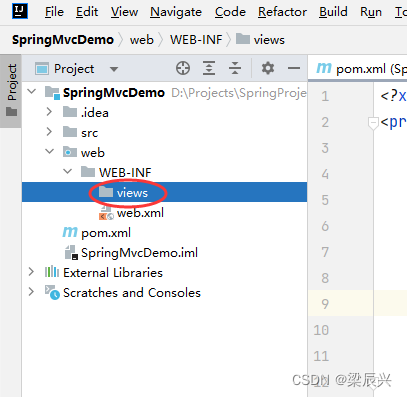Select Scratches and Consoles row
Screen dimensions: 407x397
tap(164, 292)
